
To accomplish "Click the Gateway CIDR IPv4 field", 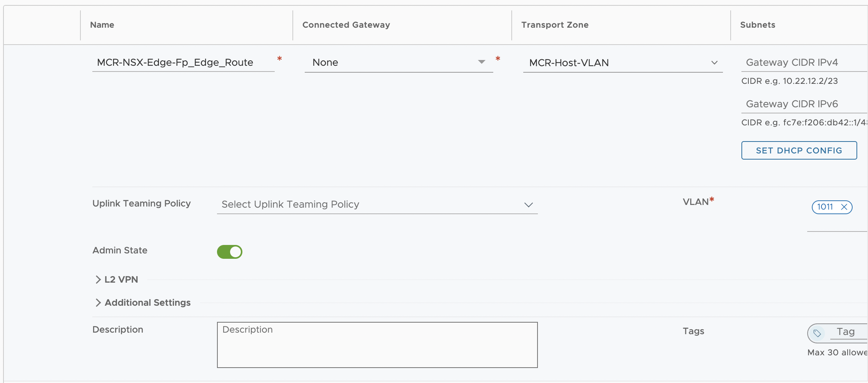I will pyautogui.click(x=804, y=62).
